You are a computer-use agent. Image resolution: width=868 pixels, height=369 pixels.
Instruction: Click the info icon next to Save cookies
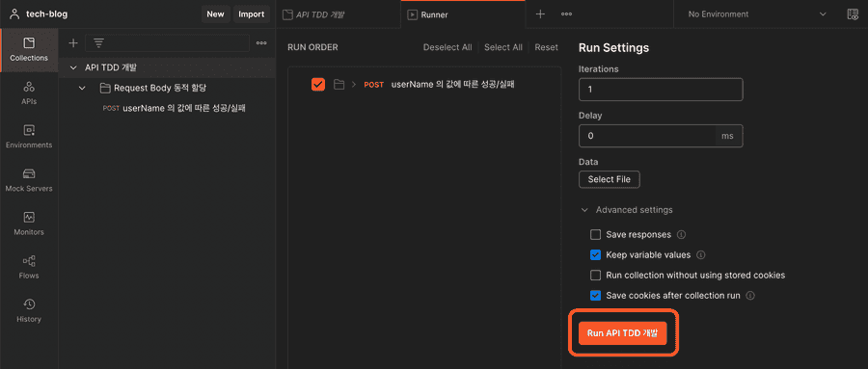pyautogui.click(x=750, y=296)
